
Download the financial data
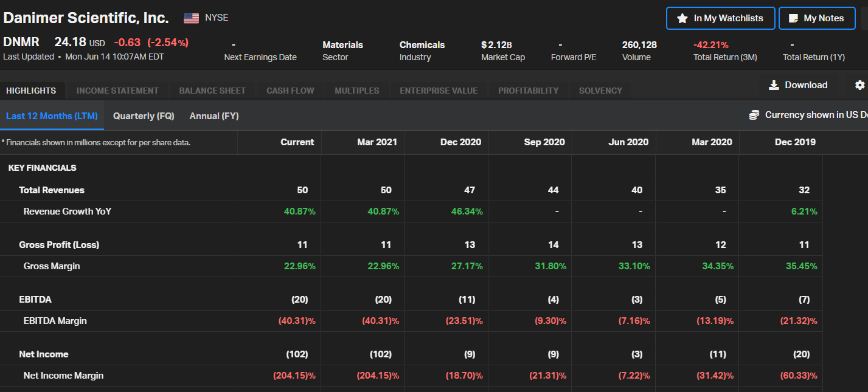(798, 85)
